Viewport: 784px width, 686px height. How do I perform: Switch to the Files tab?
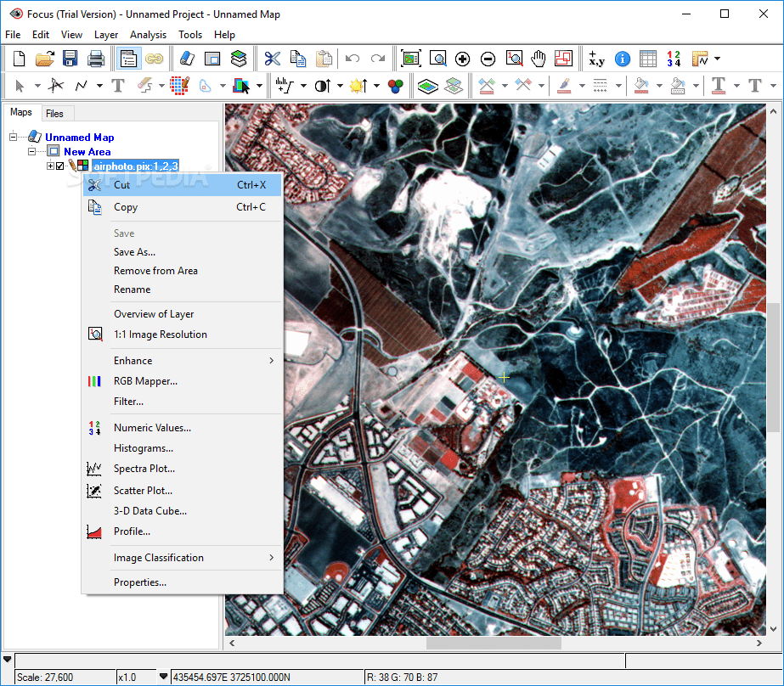pos(54,114)
